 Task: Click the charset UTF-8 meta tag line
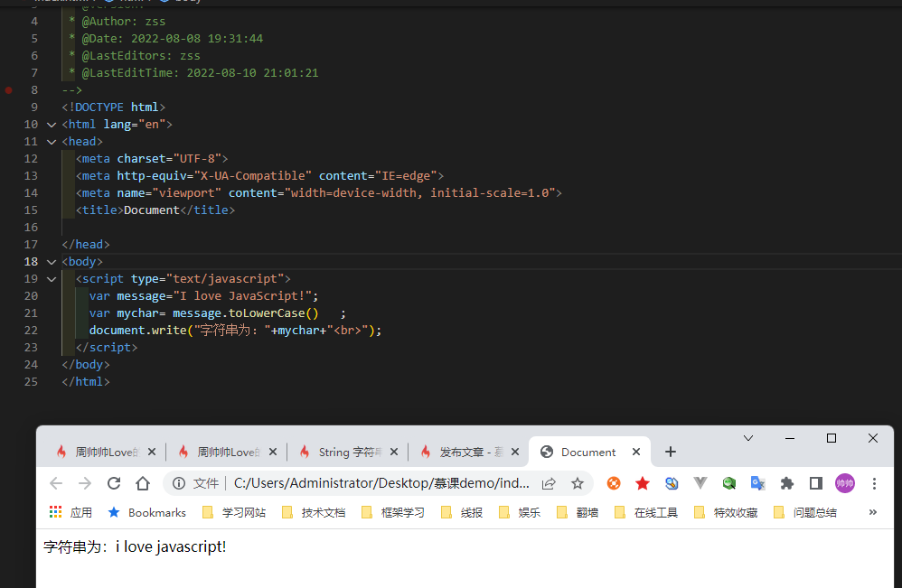(152, 159)
